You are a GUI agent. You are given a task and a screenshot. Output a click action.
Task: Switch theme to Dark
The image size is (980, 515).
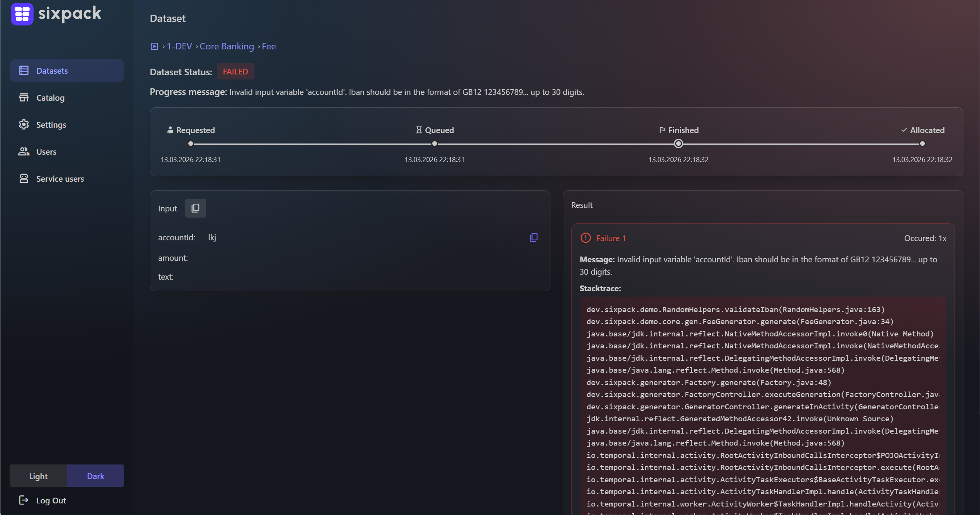95,476
